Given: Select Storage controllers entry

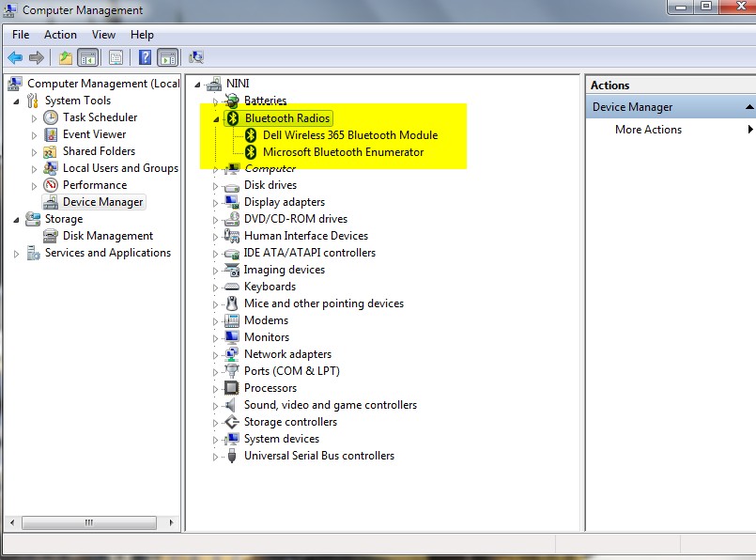Looking at the screenshot, I should click(x=290, y=422).
